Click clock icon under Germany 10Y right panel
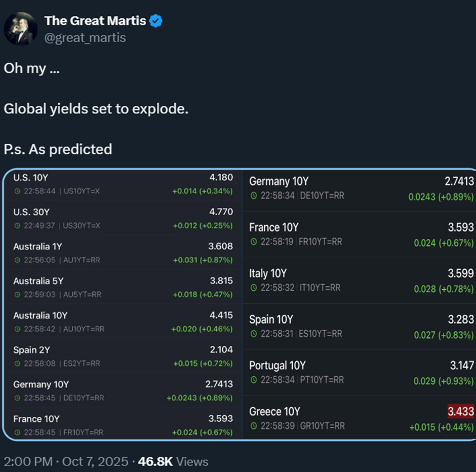The height and width of the screenshot is (472, 476). [254, 195]
